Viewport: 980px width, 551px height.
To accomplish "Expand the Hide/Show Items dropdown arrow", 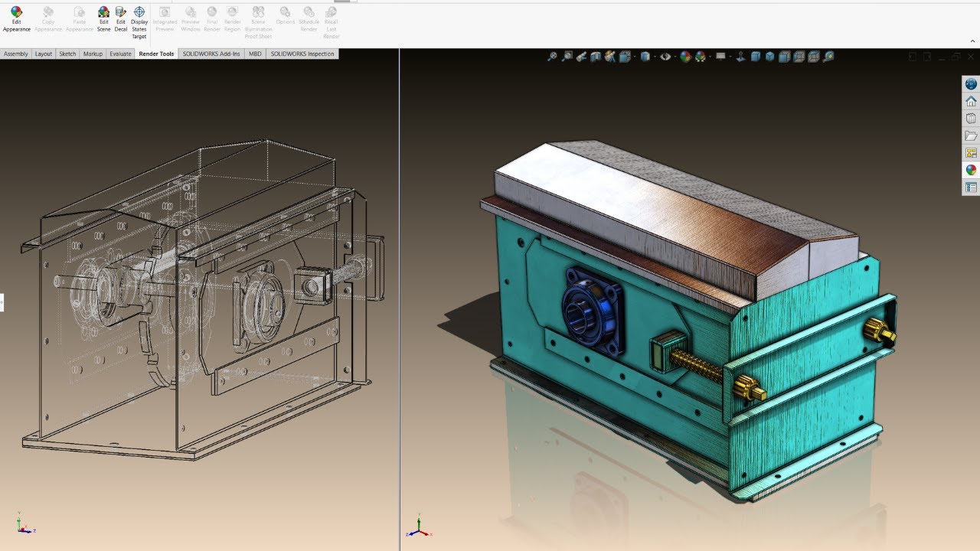I will pos(675,57).
